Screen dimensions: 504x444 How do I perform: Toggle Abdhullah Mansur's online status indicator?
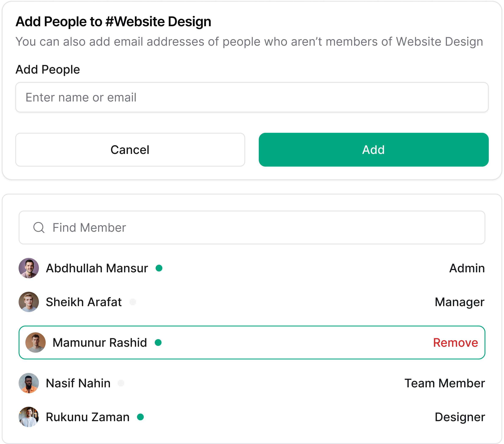click(x=159, y=268)
